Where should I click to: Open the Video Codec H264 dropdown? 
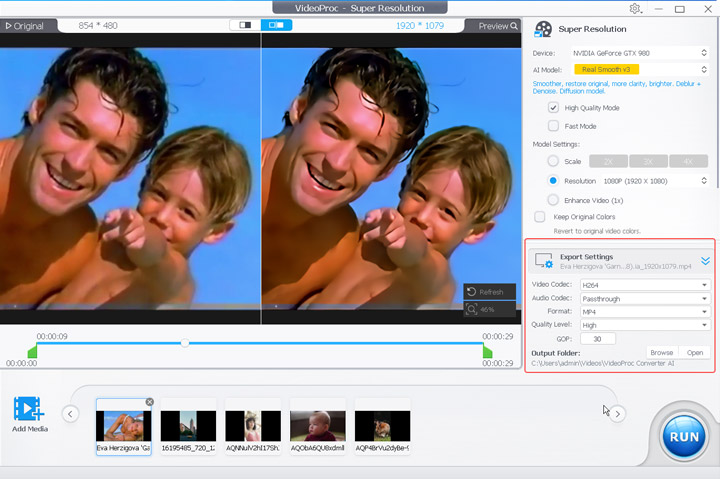[x=645, y=285]
